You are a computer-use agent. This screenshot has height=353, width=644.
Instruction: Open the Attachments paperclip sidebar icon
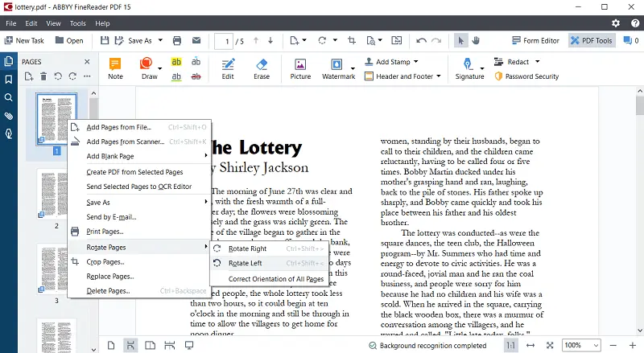tap(9, 116)
